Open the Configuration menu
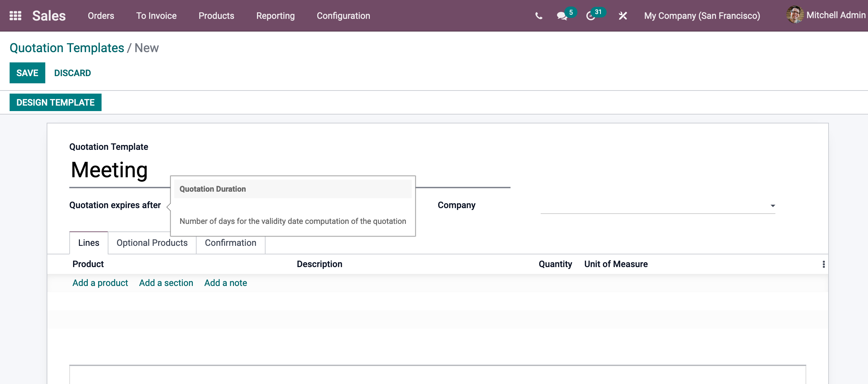 point(343,16)
